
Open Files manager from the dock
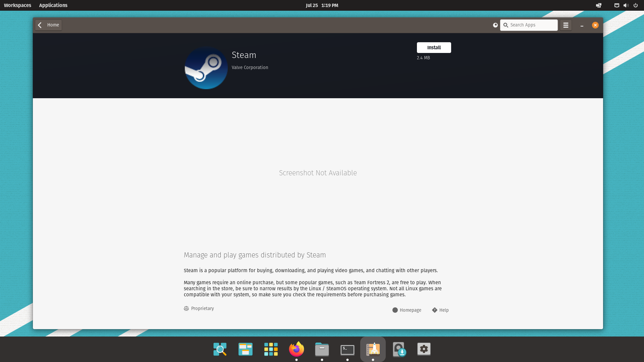[x=322, y=349]
